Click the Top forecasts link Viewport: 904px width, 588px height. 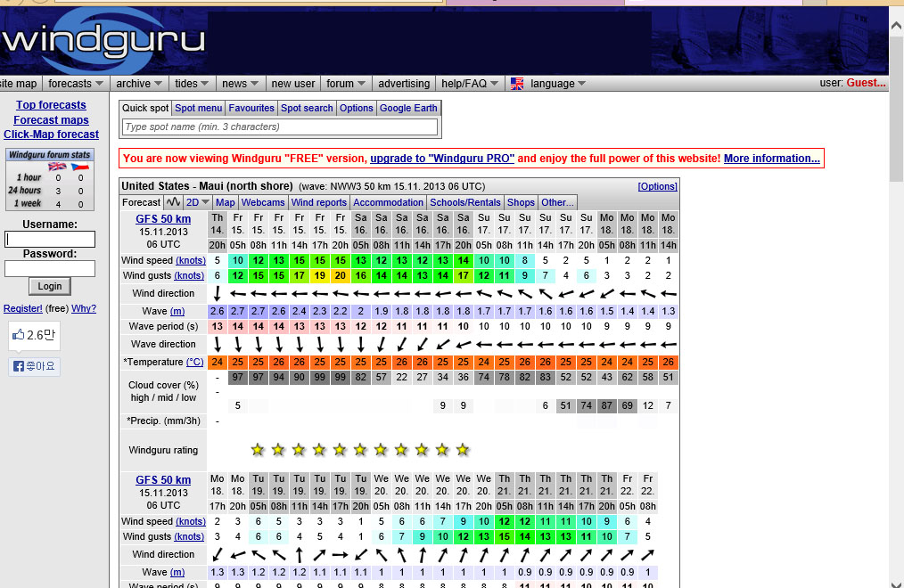[51, 105]
